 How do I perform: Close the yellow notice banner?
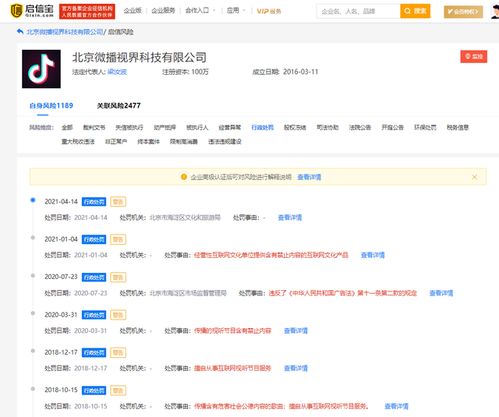click(474, 177)
